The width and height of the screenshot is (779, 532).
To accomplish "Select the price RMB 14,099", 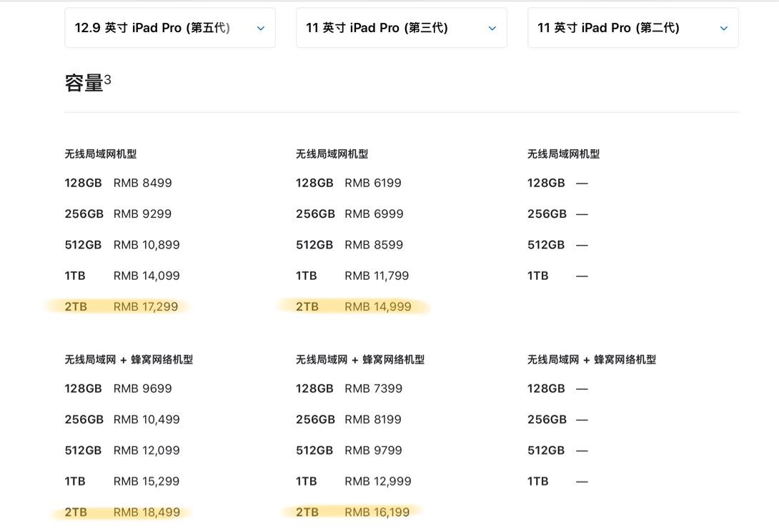I will pos(147,276).
